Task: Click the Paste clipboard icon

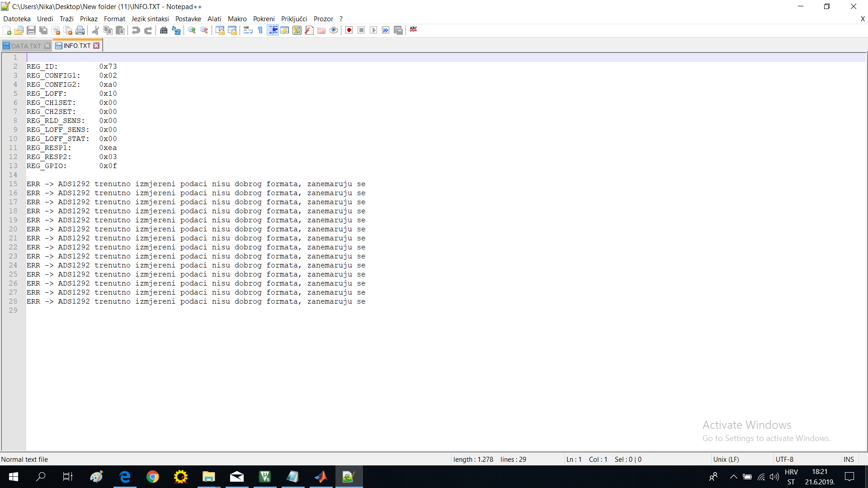Action: 120,30
